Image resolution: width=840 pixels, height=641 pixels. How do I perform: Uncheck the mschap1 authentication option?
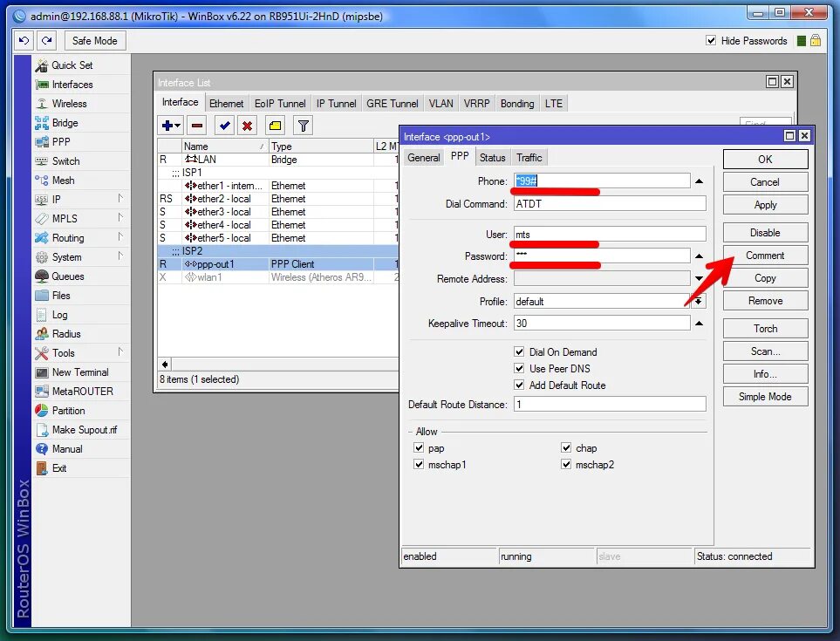click(x=419, y=464)
